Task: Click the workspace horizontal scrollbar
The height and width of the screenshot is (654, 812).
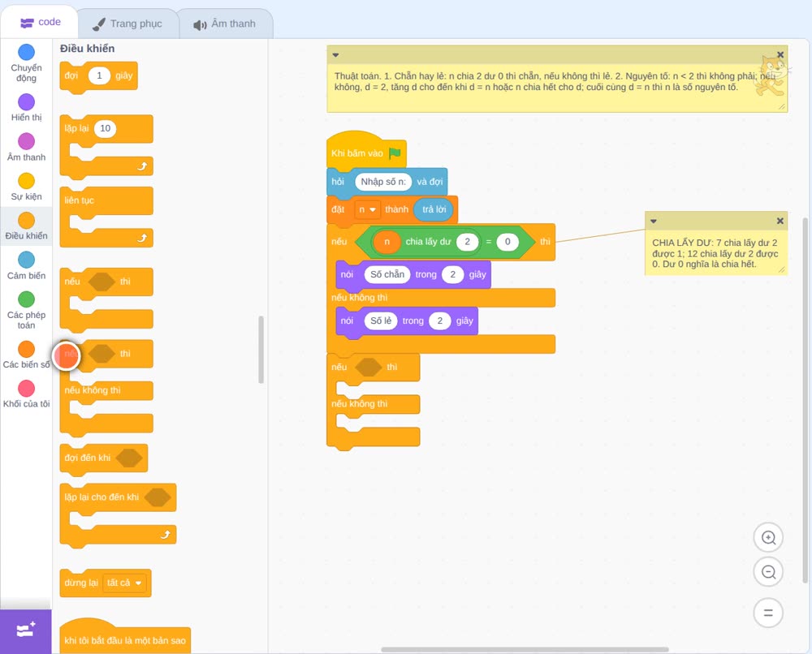Action: [x=525, y=649]
